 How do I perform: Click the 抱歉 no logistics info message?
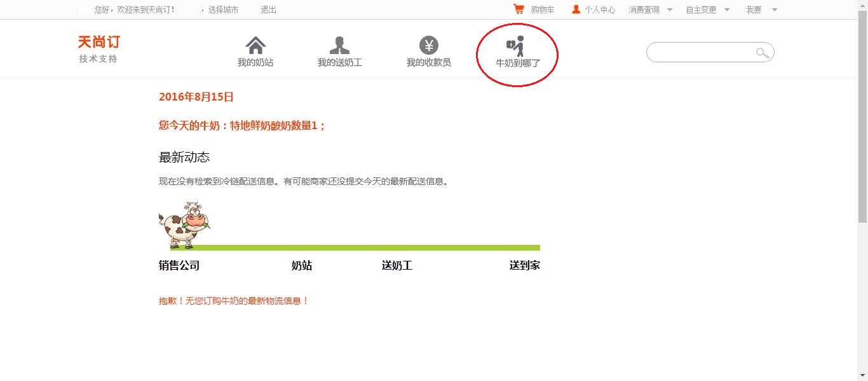(x=234, y=301)
